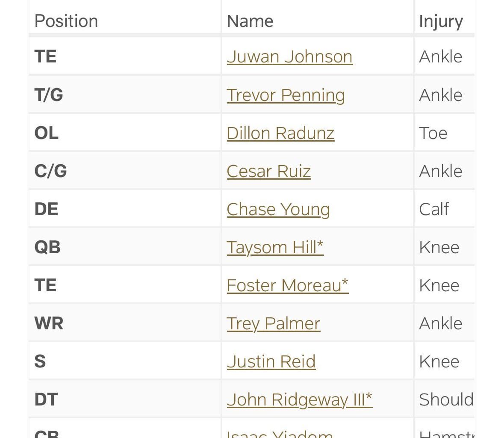This screenshot has height=438, width=504.
Task: Click the Dillon Radunz link
Action: pyautogui.click(x=280, y=133)
